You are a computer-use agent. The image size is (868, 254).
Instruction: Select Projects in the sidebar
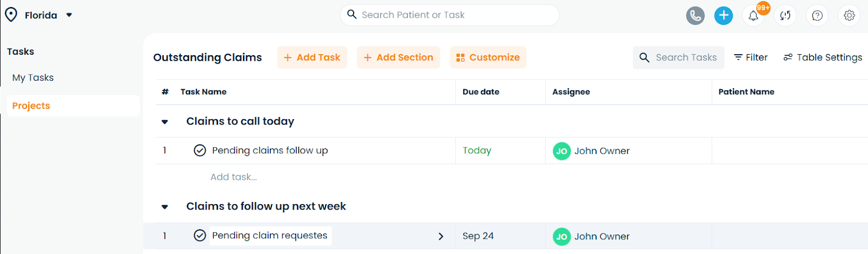click(31, 106)
